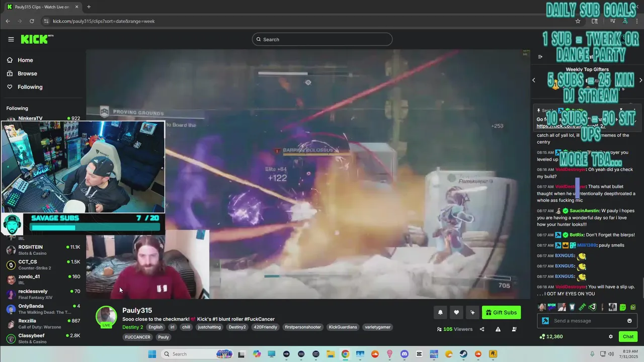644x362 pixels.
Task: Click the address bar URL
Action: pos(104,21)
